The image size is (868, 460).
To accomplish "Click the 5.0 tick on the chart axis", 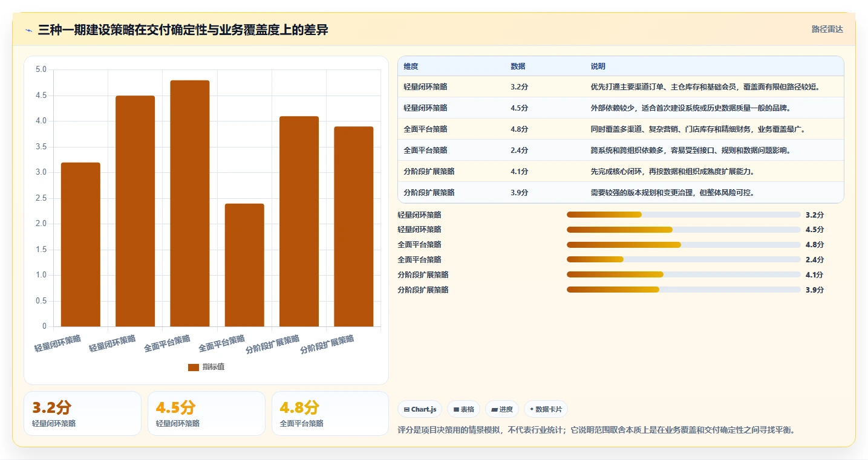I will point(41,70).
